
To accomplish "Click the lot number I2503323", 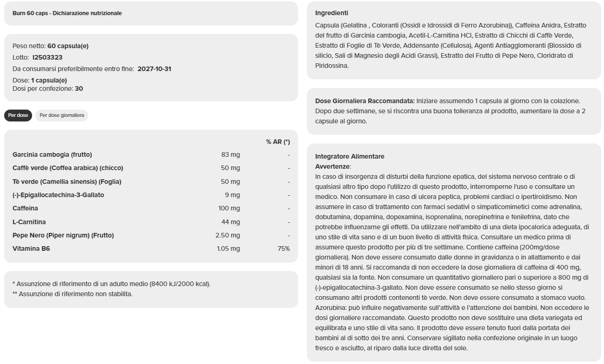I will (47, 57).
